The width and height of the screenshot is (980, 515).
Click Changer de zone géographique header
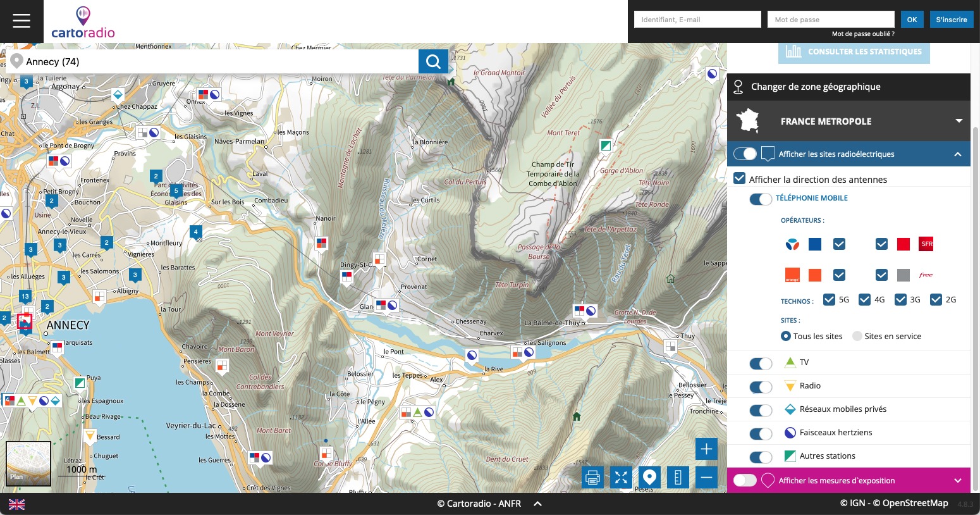tap(848, 87)
